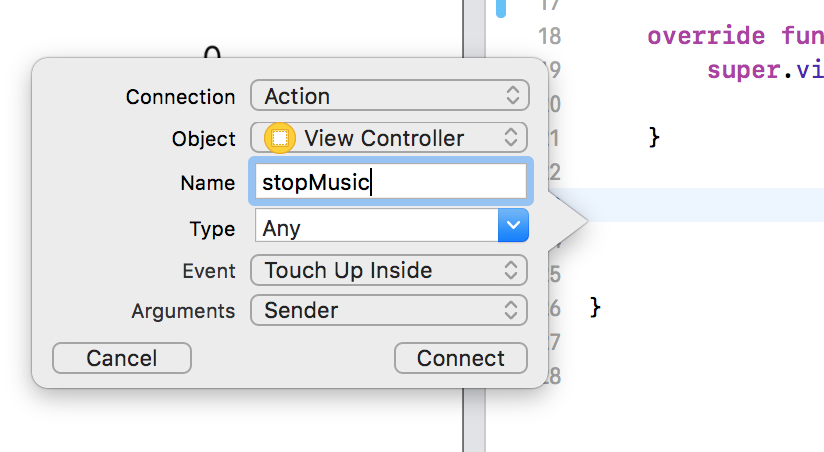Click the stepper arrows on Arguments popup

(x=511, y=310)
